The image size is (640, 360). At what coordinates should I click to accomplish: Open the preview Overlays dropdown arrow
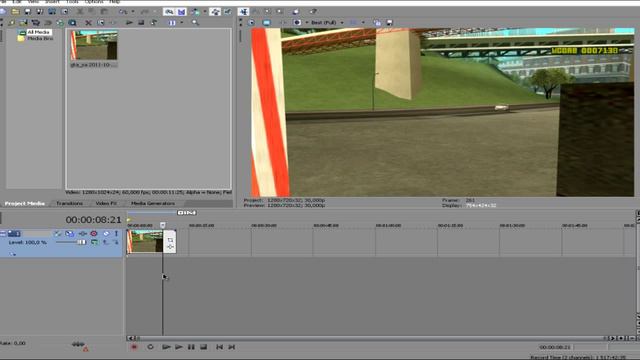pos(363,23)
